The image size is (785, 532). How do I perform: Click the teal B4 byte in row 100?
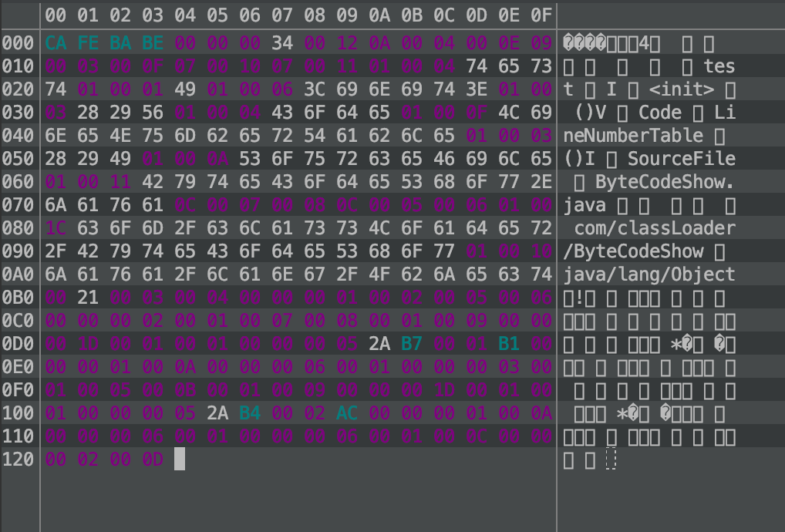click(250, 412)
